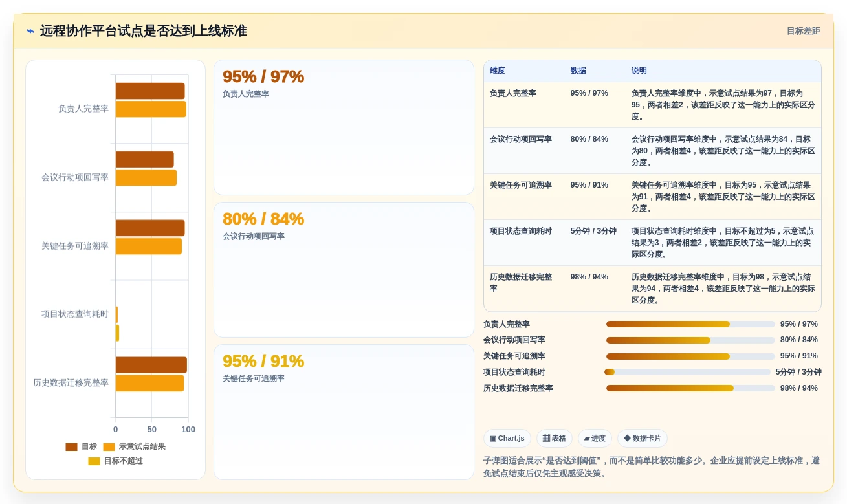Click the 会议行动项回写率 progress bar
The image size is (847, 504).
coord(690,340)
